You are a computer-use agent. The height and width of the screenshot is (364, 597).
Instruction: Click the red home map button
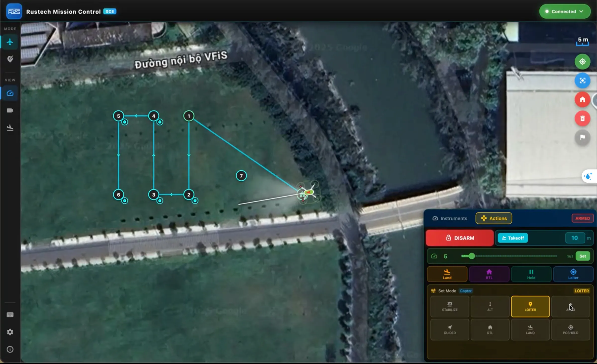point(582,100)
